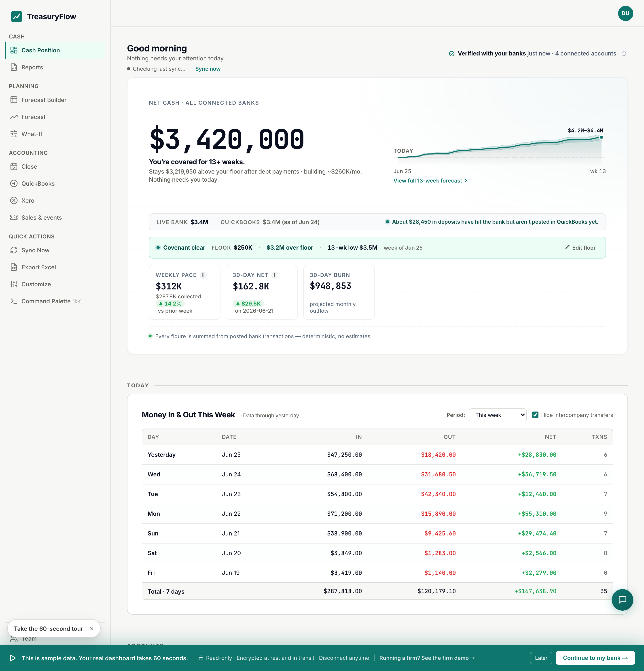Click the Customize sliders icon

point(14,284)
